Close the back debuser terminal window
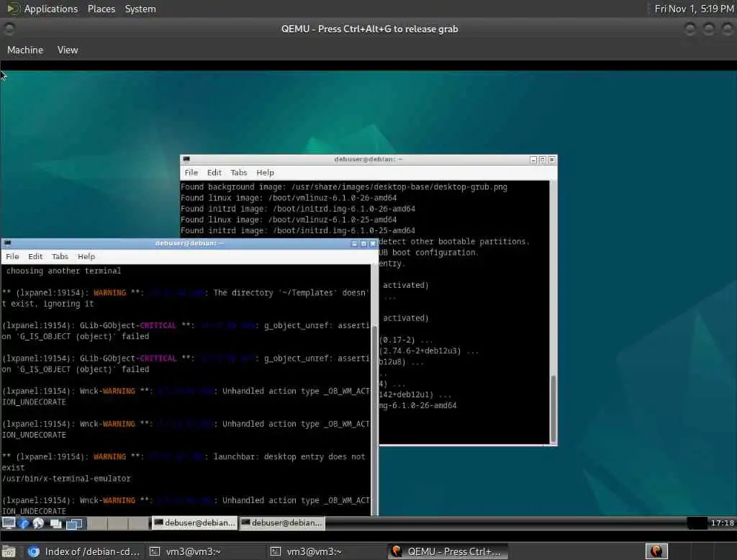This screenshot has width=737, height=560. (x=552, y=160)
